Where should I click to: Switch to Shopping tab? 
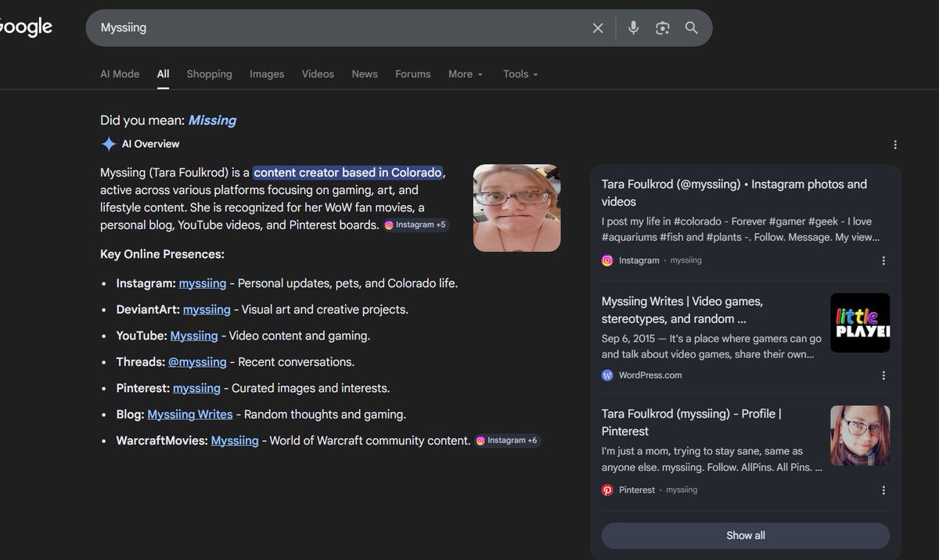tap(209, 74)
